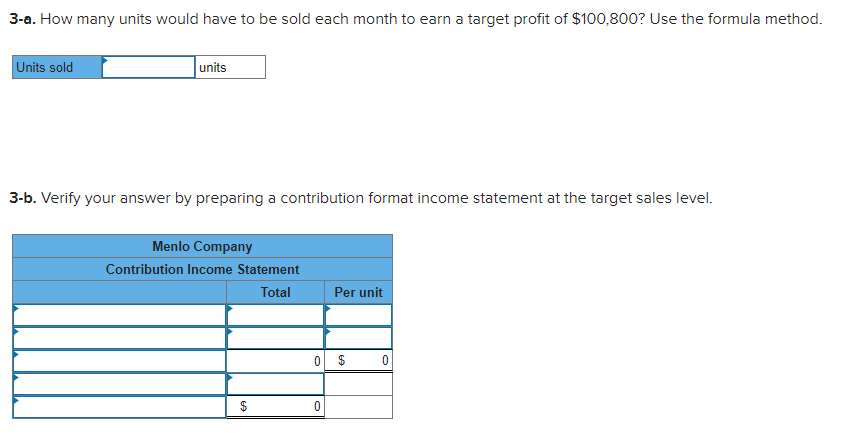This screenshot has height=433, width=850.
Task: Click first row Per unit field
Action: coord(358,315)
